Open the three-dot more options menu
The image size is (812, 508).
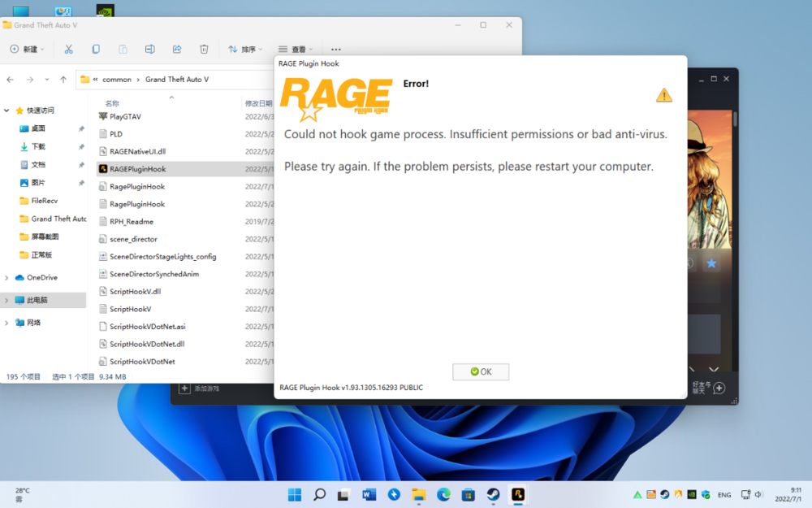click(x=336, y=50)
